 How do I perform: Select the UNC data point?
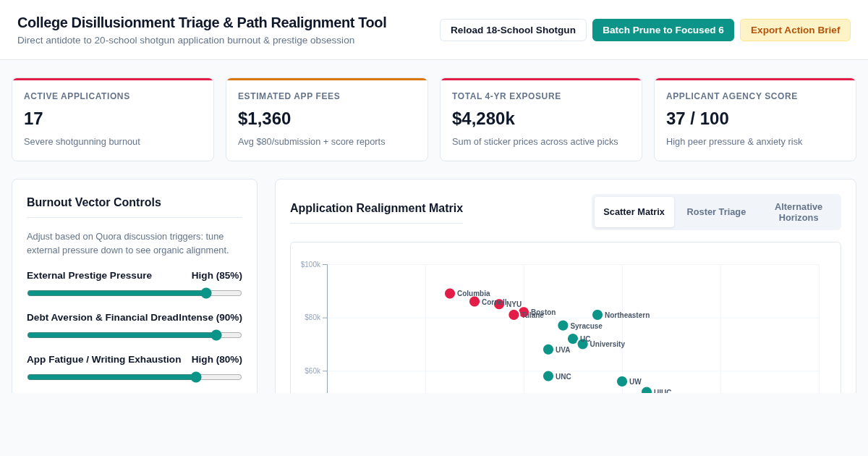click(548, 376)
